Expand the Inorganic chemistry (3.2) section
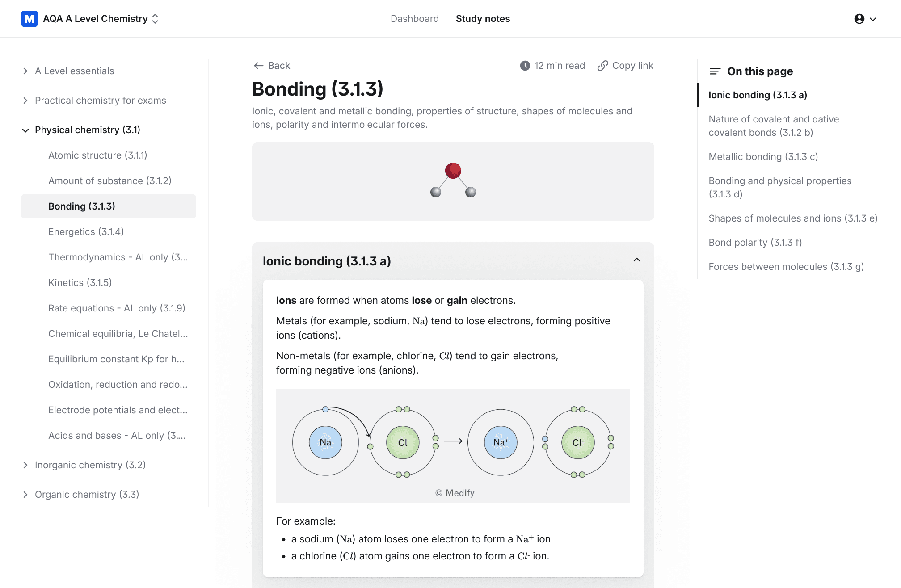Image resolution: width=901 pixels, height=588 pixels. (x=25, y=465)
